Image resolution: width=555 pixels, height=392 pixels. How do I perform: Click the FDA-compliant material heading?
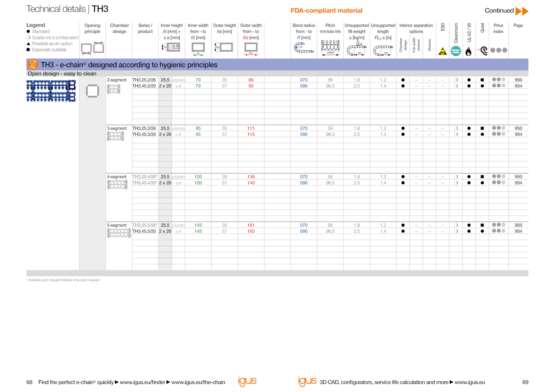pos(326,11)
